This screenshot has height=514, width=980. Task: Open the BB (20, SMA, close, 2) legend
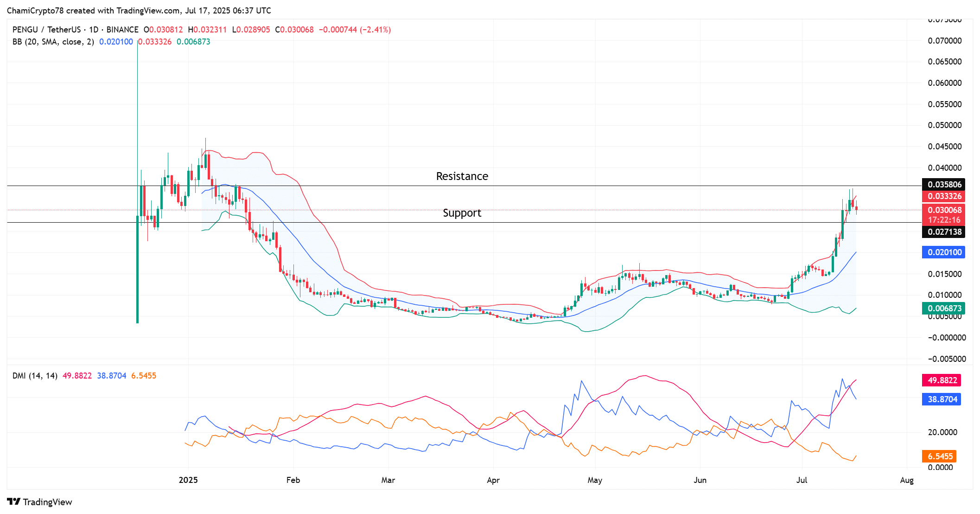click(x=53, y=42)
